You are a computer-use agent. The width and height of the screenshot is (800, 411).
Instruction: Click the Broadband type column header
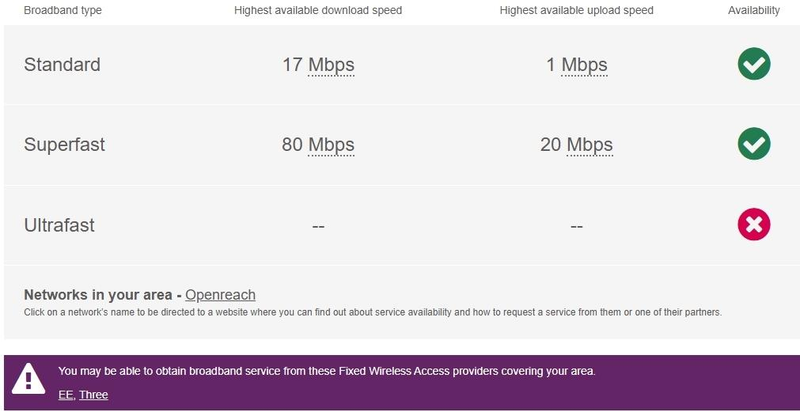point(62,11)
